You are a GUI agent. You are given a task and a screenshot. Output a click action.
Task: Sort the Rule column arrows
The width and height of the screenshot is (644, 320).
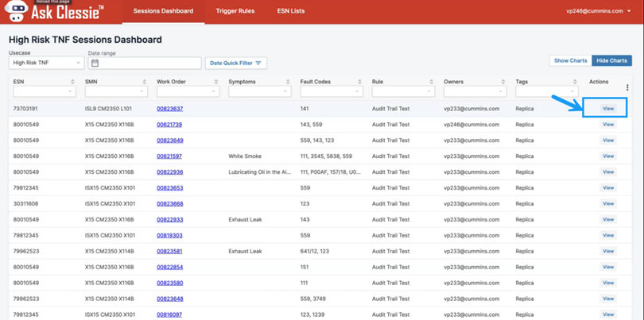(432, 82)
